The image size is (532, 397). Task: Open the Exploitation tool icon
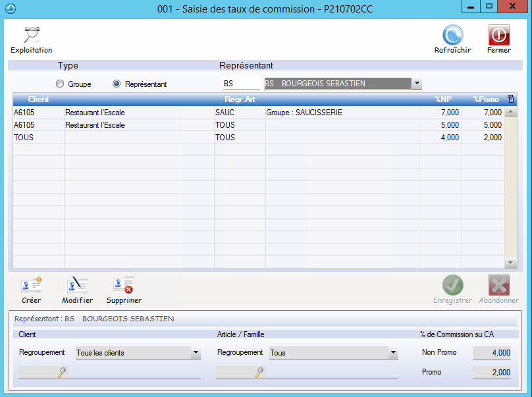31,36
